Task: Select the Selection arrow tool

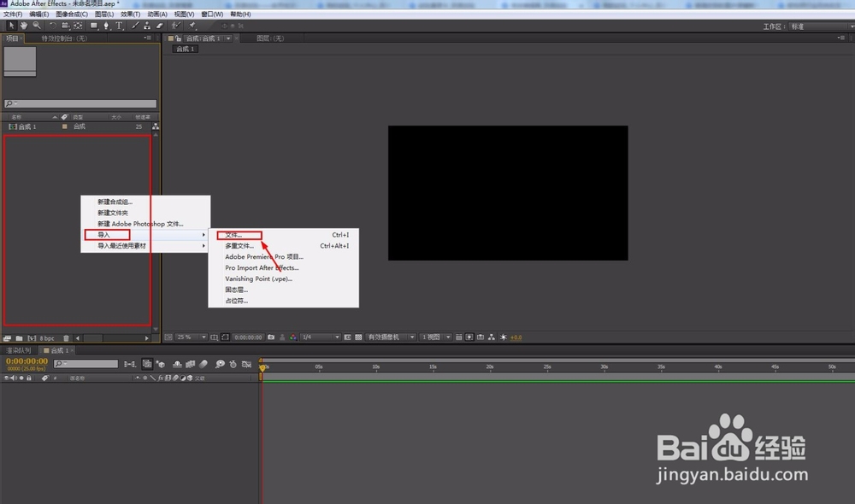Action: coord(11,26)
